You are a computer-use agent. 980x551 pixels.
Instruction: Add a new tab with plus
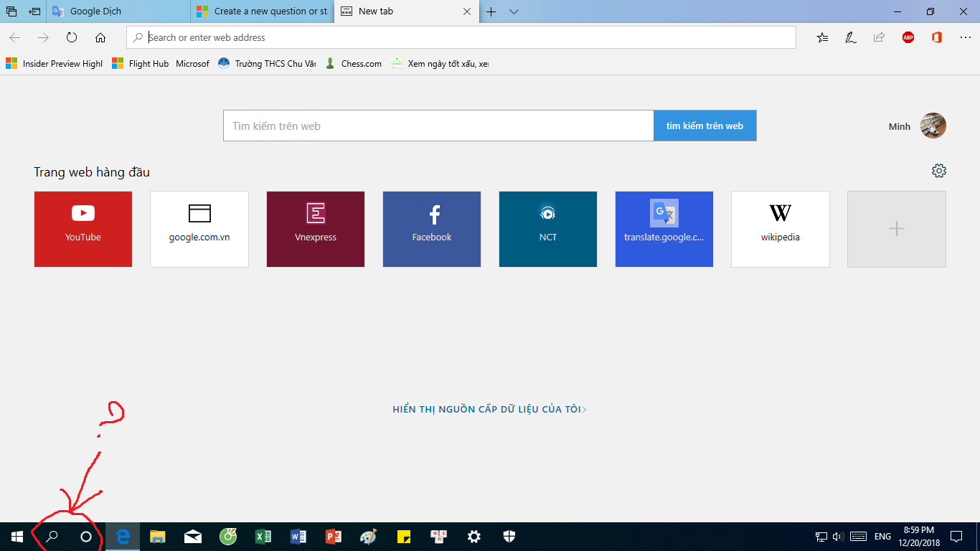click(491, 11)
